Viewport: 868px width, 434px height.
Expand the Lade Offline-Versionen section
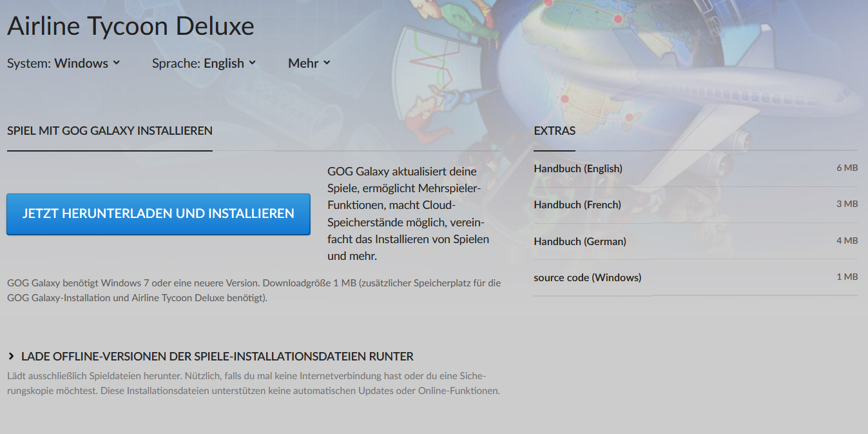point(211,357)
